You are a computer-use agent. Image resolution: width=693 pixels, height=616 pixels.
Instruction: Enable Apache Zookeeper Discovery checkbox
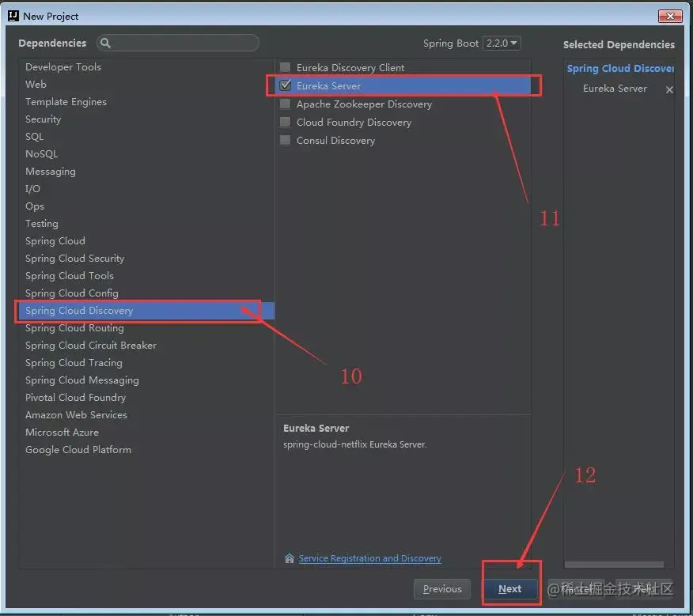point(286,104)
